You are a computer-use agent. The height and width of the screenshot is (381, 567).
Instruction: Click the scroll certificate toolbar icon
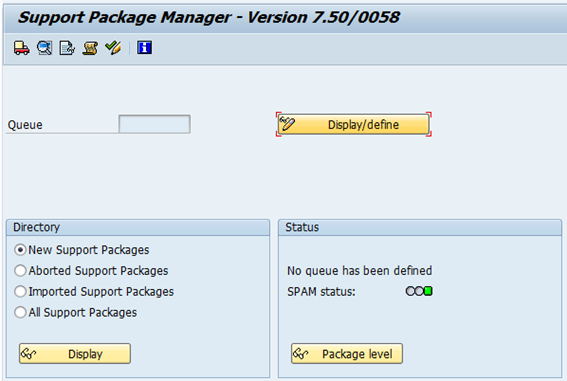[x=90, y=48]
